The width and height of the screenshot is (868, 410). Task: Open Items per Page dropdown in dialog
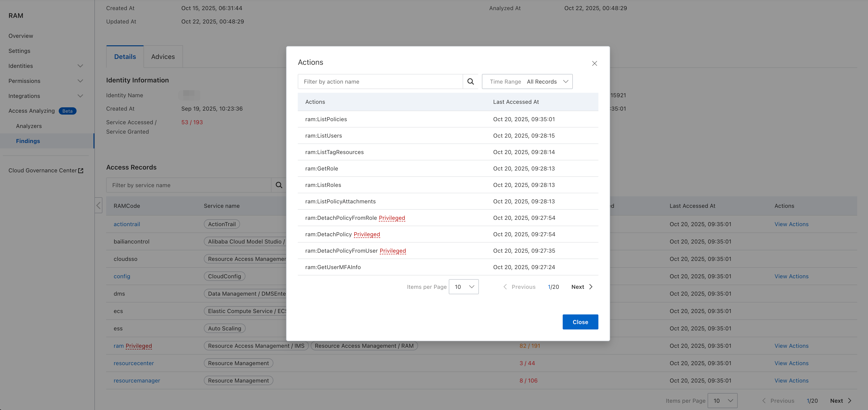(x=464, y=287)
